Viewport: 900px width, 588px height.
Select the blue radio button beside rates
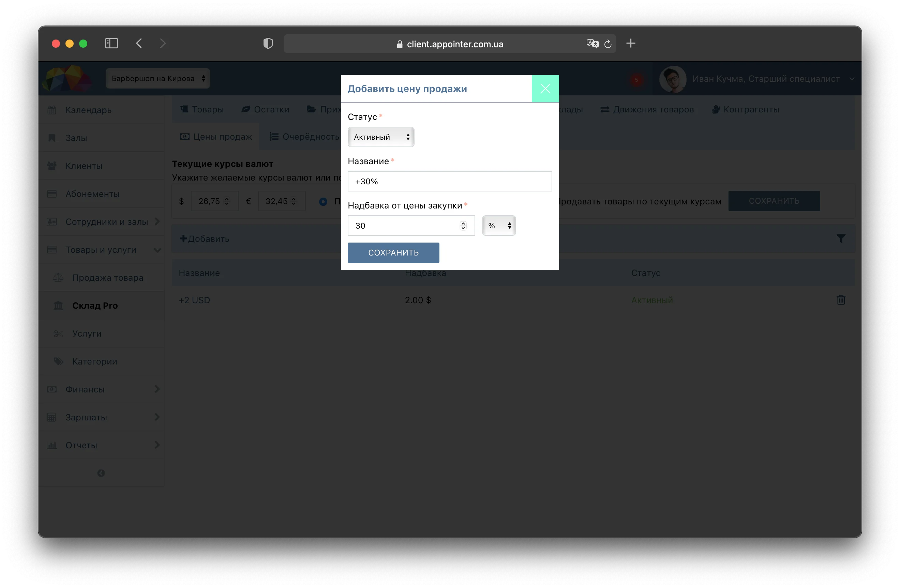pos(323,201)
